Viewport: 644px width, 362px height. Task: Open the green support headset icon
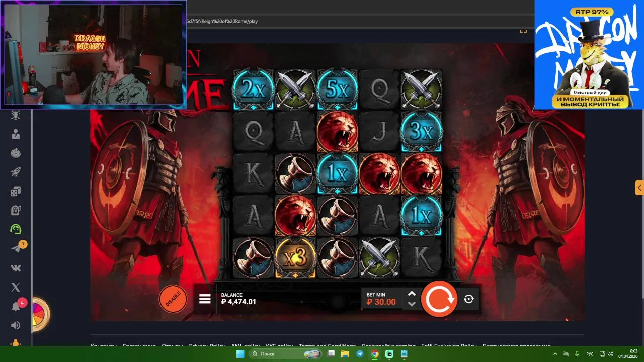coord(16,229)
